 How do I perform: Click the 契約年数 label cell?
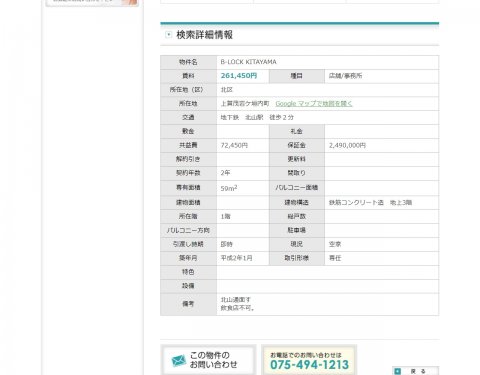click(x=188, y=173)
